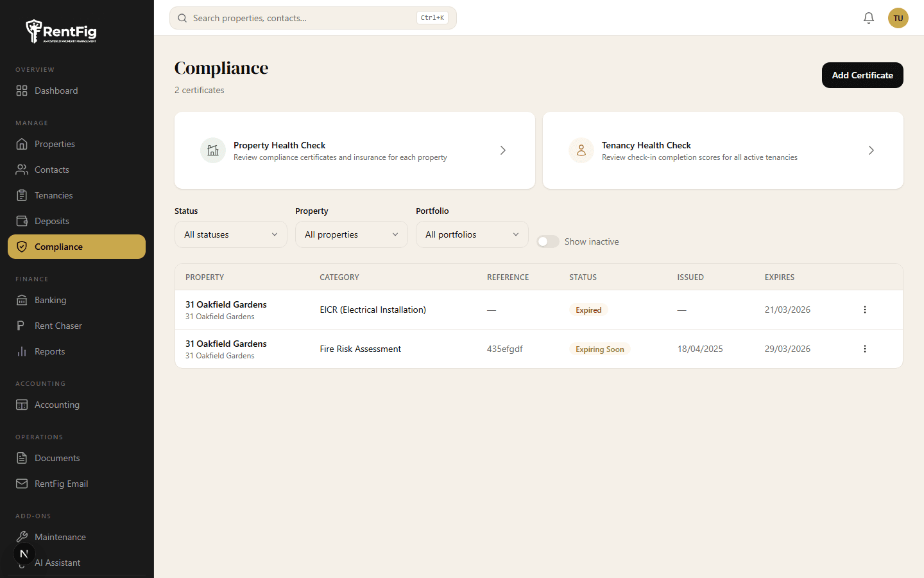The width and height of the screenshot is (924, 578).
Task: Open Deposits using its sidebar icon
Action: pos(21,221)
